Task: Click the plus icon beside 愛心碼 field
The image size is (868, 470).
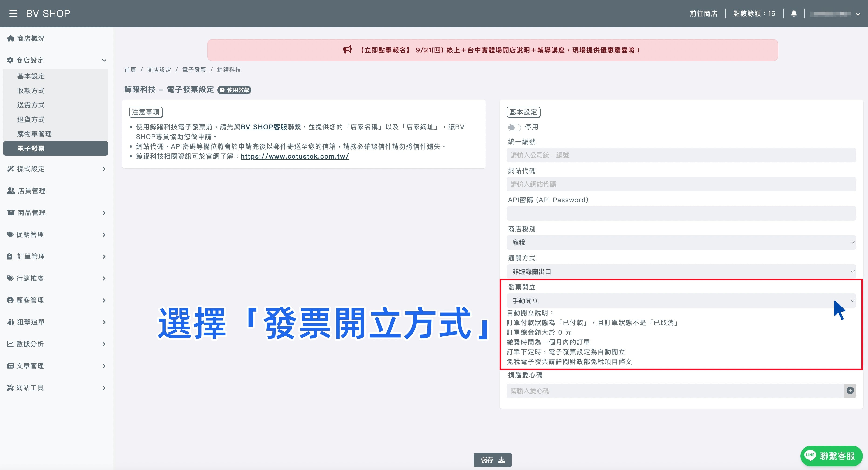Action: pos(850,391)
